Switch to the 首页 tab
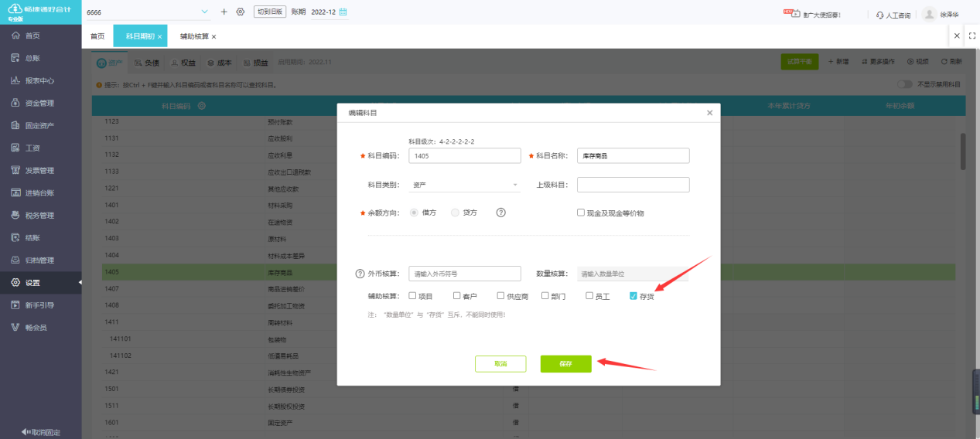The width and height of the screenshot is (980, 439). [97, 36]
